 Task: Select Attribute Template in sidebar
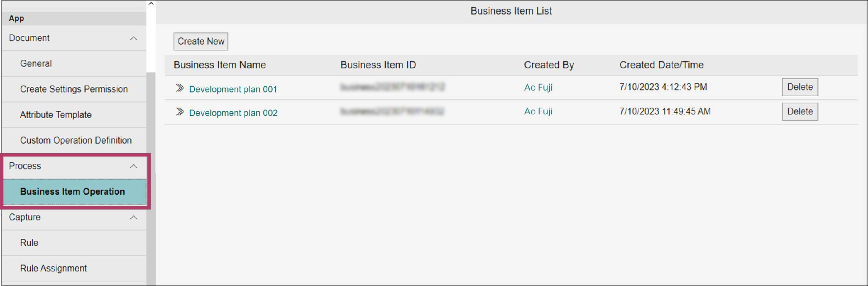click(x=56, y=115)
